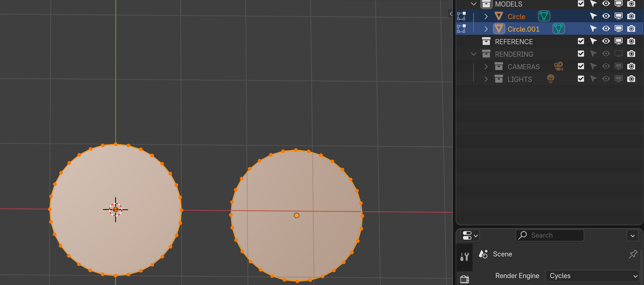This screenshot has width=644, height=285.
Task: Click the CAMERAS collection box icon
Action: click(x=499, y=66)
